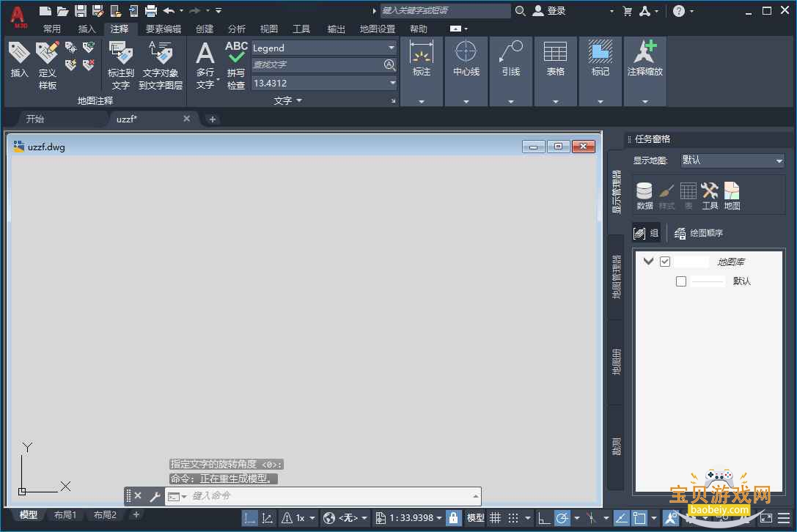This screenshot has height=532, width=797.
Task: Toggle grid display in status bar
Action: tap(495, 518)
